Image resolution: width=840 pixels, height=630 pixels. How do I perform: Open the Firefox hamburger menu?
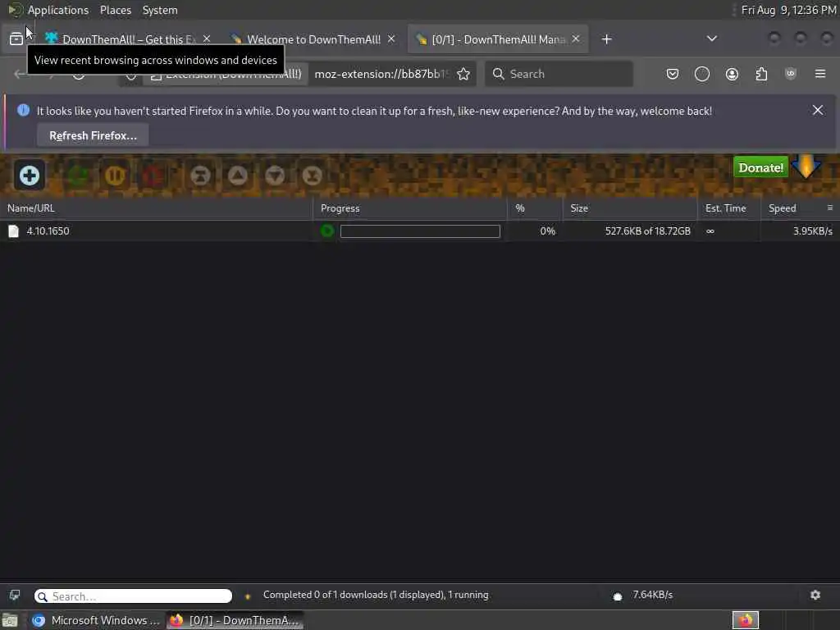(820, 74)
